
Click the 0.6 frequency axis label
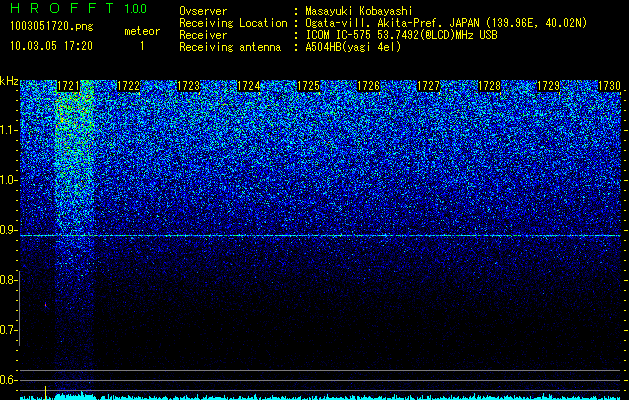click(x=8, y=380)
